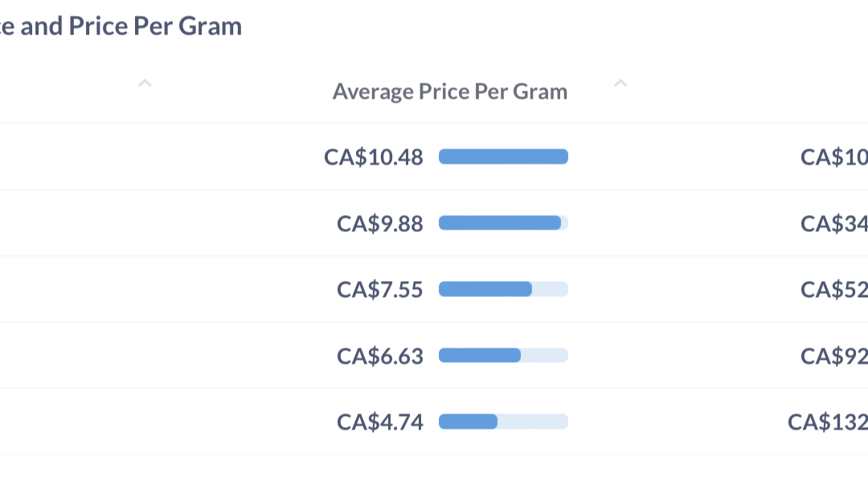Click the truncated CA$52 value on the right
The height and width of the screenshot is (477, 868).
(833, 289)
